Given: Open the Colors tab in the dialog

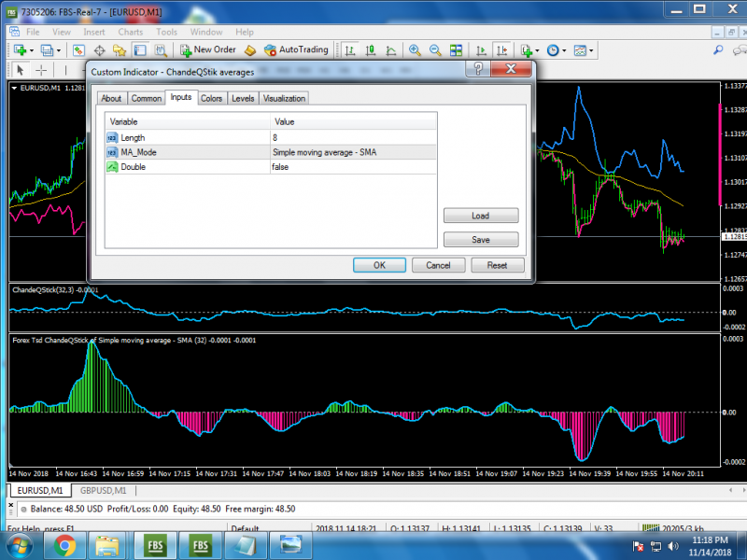Looking at the screenshot, I should tap(212, 98).
